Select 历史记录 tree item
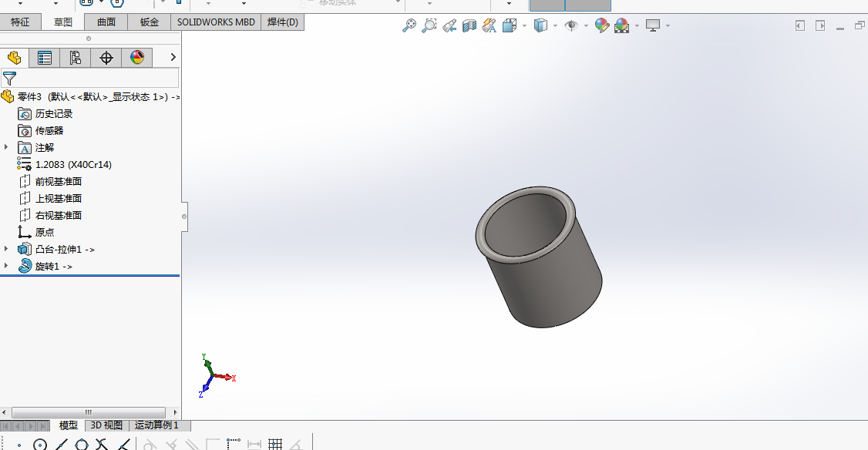868x450 pixels. pos(45,113)
